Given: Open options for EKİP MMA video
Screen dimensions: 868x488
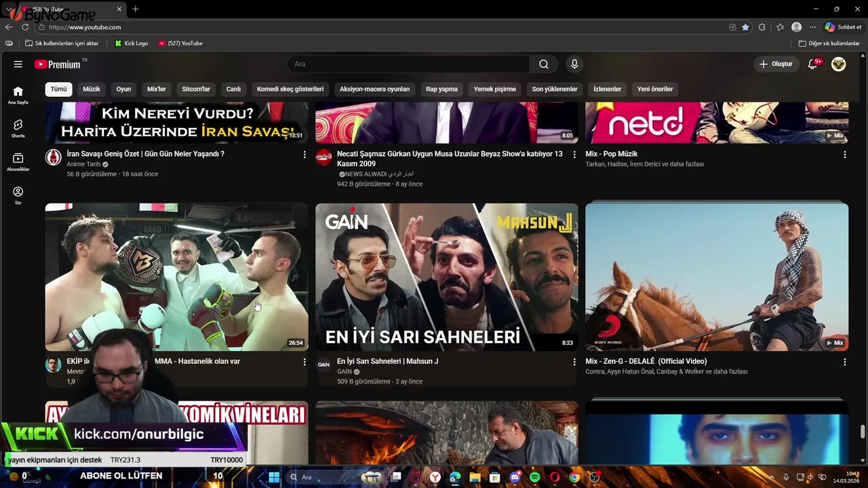Looking at the screenshot, I should (304, 362).
